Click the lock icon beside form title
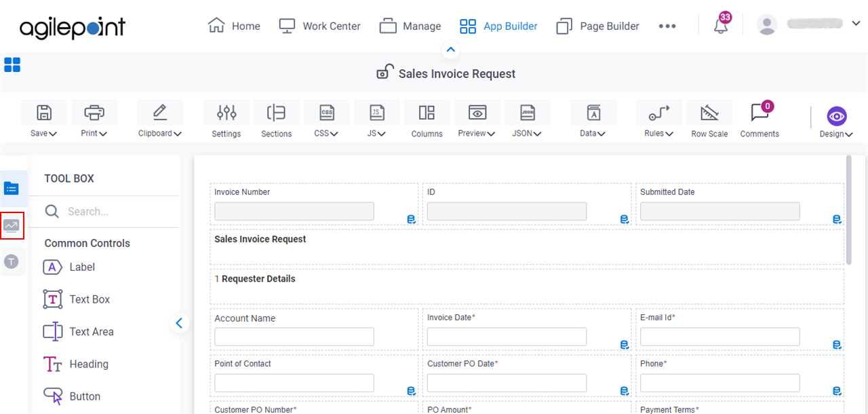Image resolution: width=868 pixels, height=414 pixels. point(385,71)
